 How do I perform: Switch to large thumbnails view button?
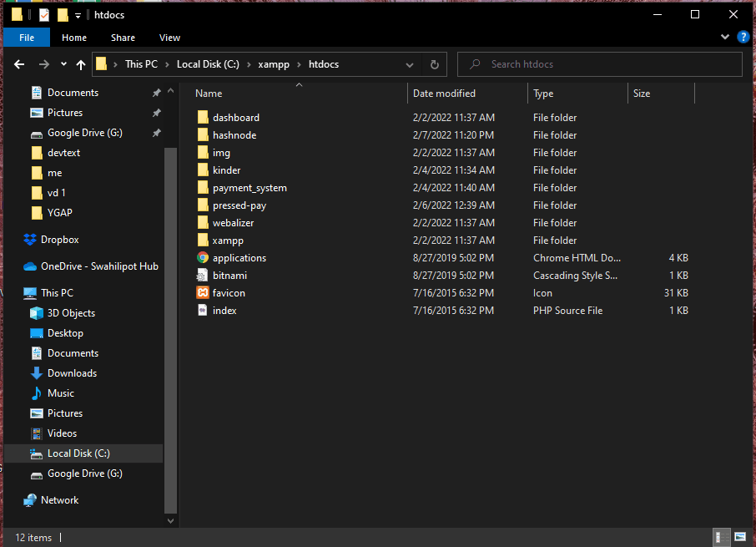[x=740, y=537]
